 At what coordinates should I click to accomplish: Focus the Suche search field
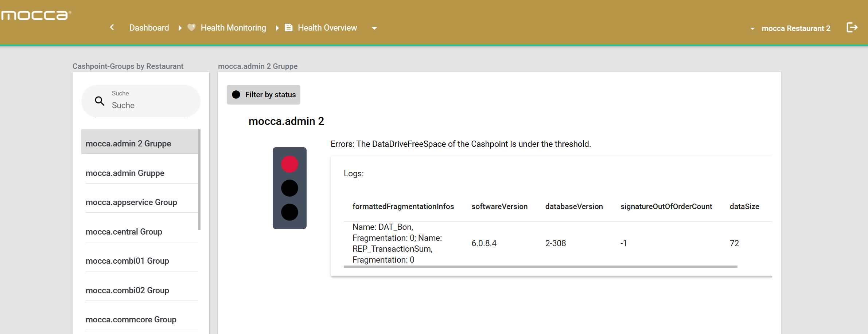tap(141, 101)
